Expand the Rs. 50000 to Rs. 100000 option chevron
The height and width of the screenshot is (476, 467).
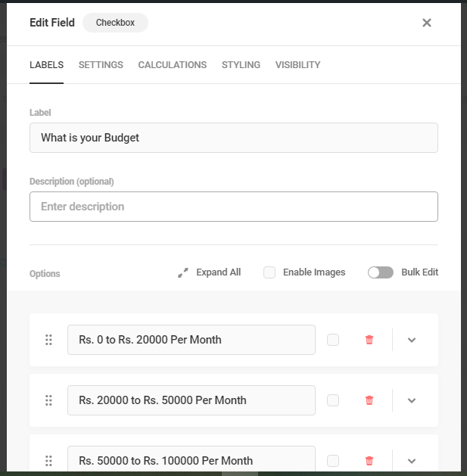click(x=412, y=461)
